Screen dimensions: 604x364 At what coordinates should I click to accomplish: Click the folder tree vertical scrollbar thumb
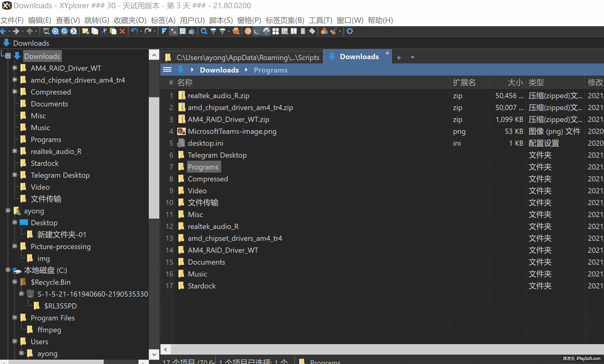(154, 158)
